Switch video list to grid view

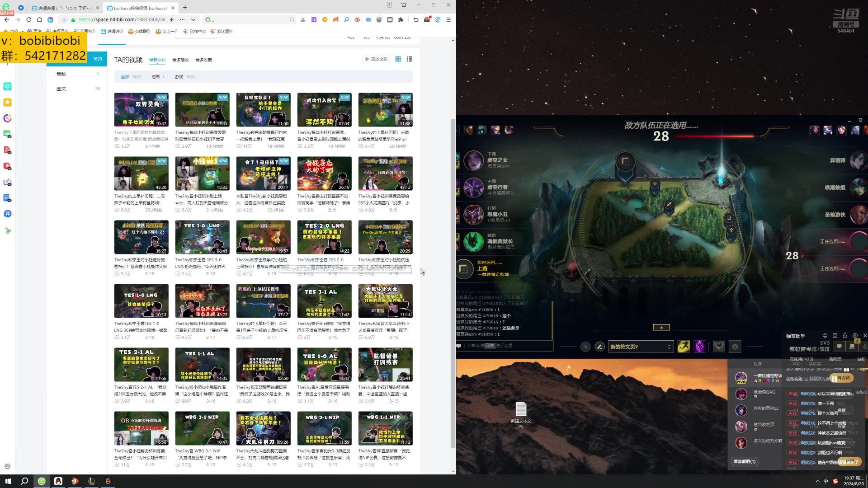coord(398,59)
